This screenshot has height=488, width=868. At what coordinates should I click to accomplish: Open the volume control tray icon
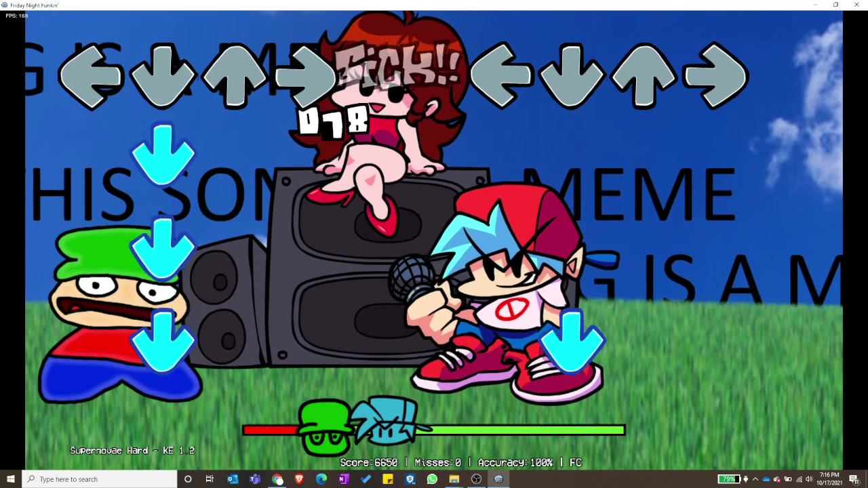click(809, 479)
